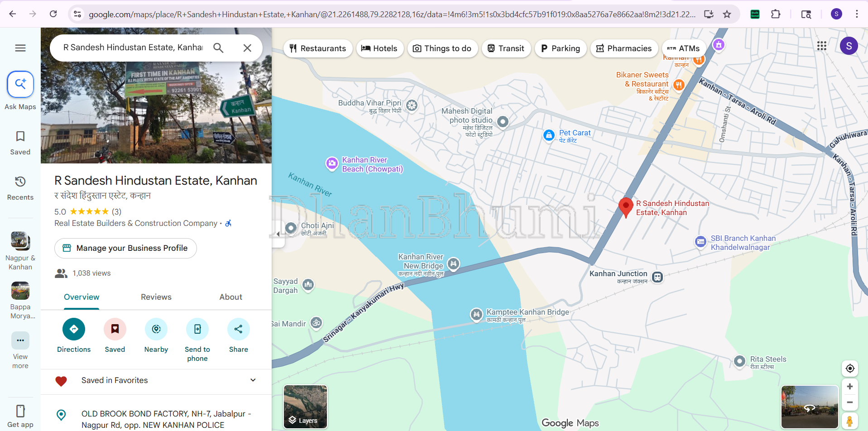Select Sayyad Dargah marker
Viewport: 868px width, 431px height.
click(x=308, y=284)
